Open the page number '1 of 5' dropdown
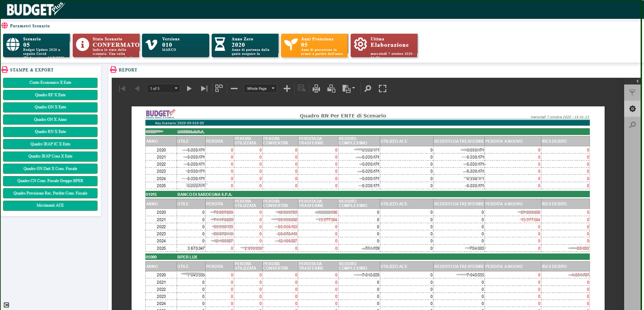The width and height of the screenshot is (644, 310). click(x=164, y=89)
